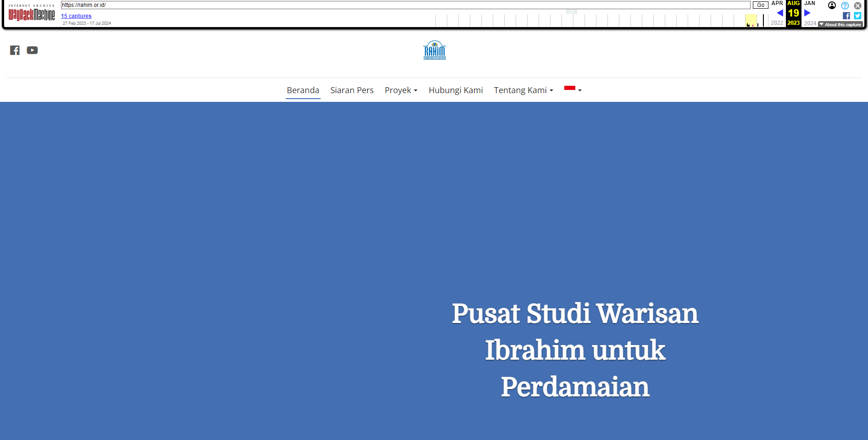The height and width of the screenshot is (440, 868).
Task: Click the Wayback Machine logo
Action: [x=32, y=14]
